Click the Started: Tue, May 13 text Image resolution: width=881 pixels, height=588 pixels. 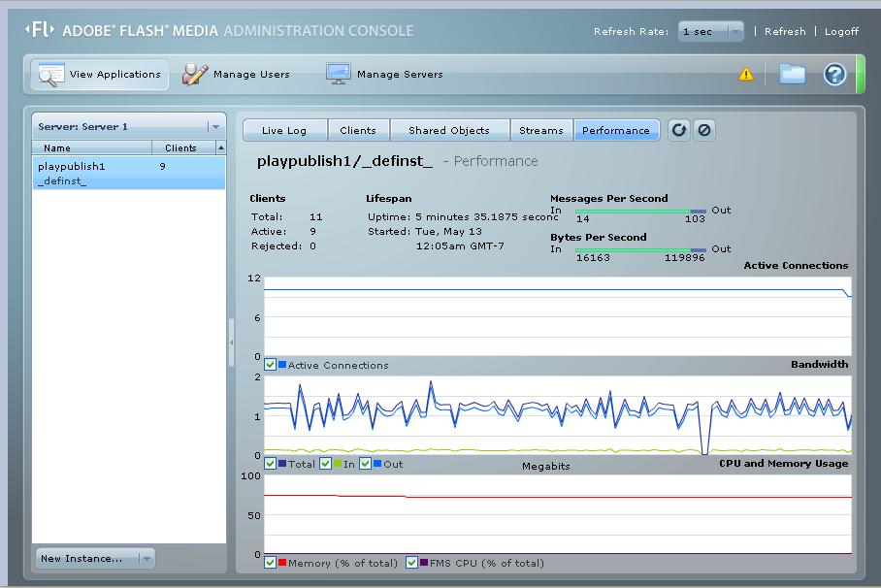[x=425, y=231]
